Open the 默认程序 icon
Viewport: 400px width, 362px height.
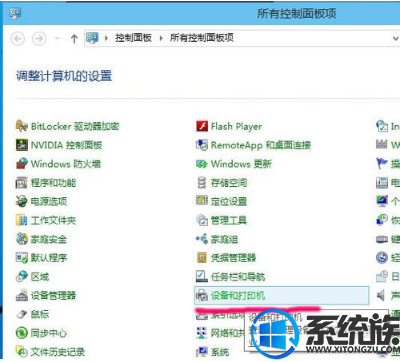22,258
